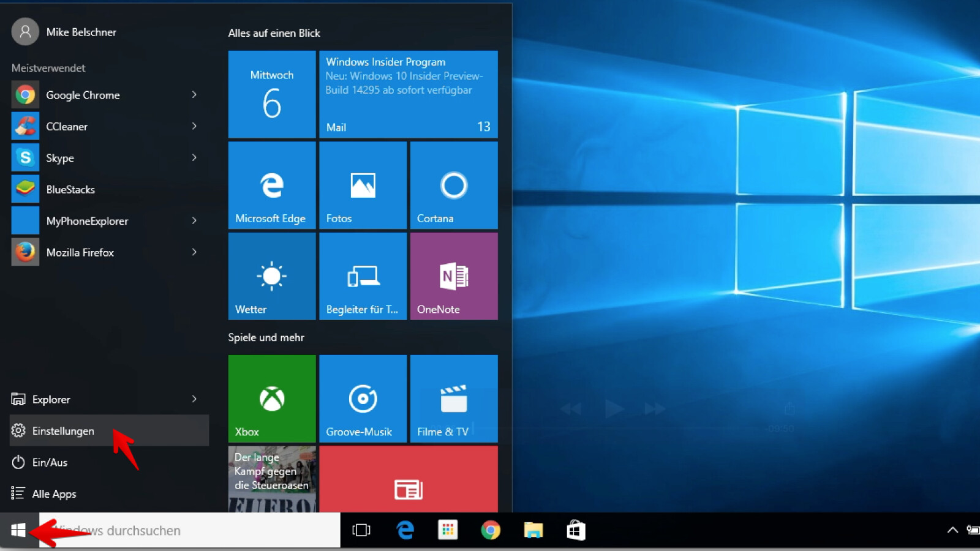Launch the Windows Store from the taskbar

pos(576,530)
